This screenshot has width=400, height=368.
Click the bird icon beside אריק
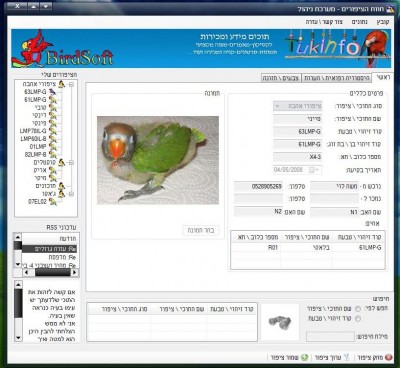[53, 170]
